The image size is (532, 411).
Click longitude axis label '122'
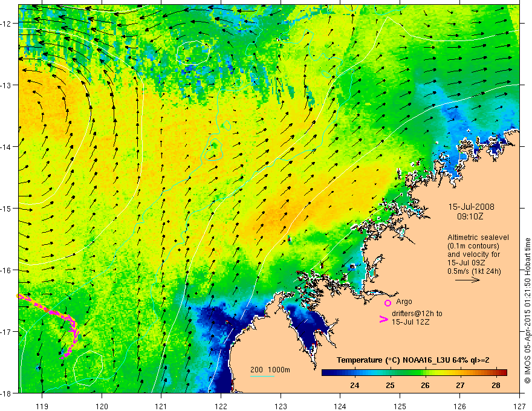click(221, 406)
